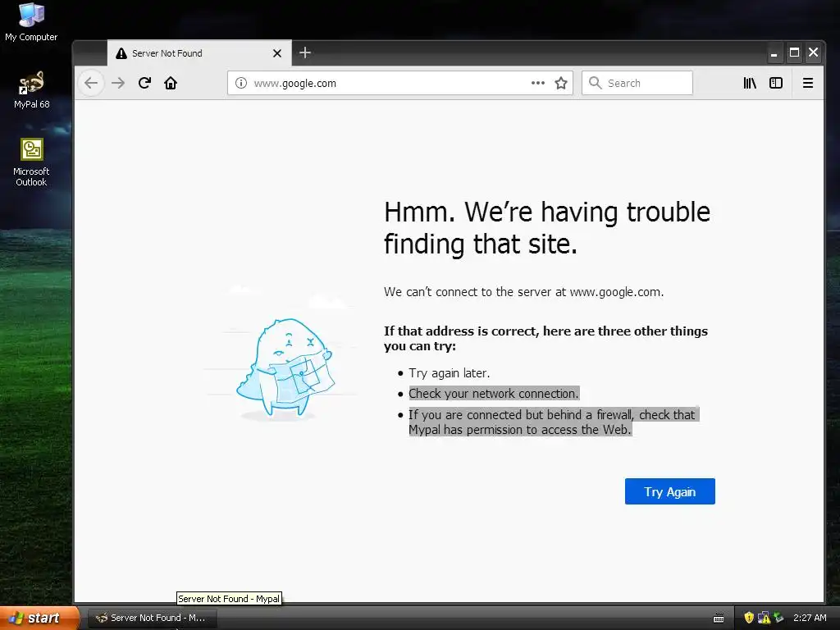Click the www.google.com address field
The height and width of the screenshot is (630, 840).
(x=400, y=83)
